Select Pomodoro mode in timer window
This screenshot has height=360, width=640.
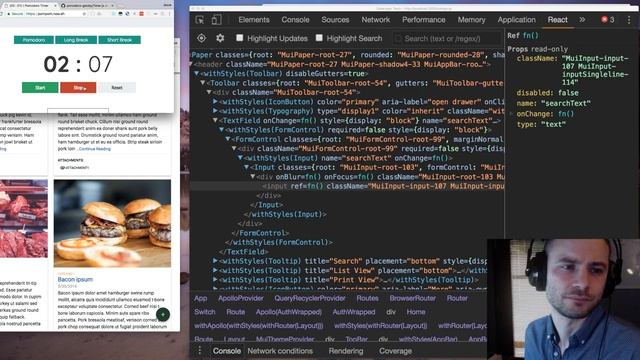click(34, 40)
